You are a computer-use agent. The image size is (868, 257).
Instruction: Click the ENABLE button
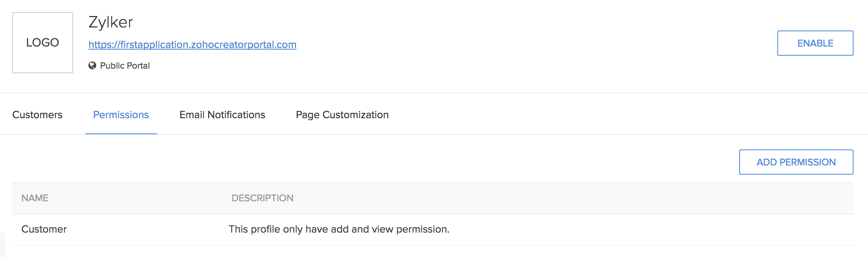coord(815,43)
